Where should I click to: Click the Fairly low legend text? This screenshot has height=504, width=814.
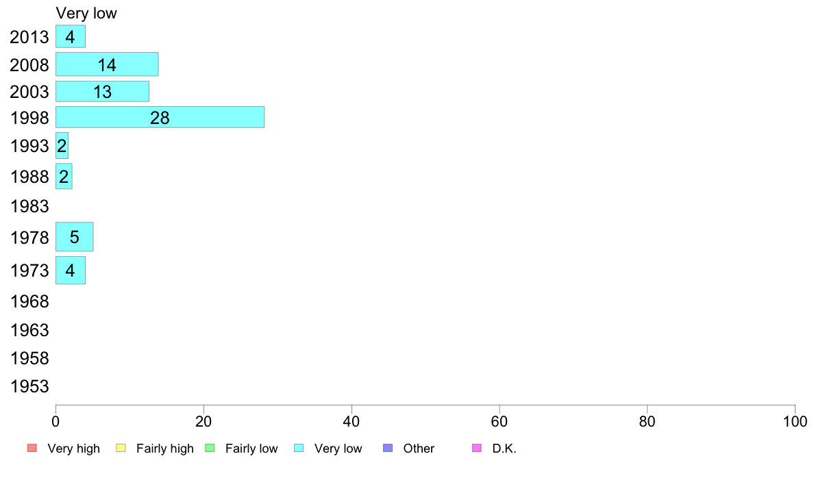point(251,449)
